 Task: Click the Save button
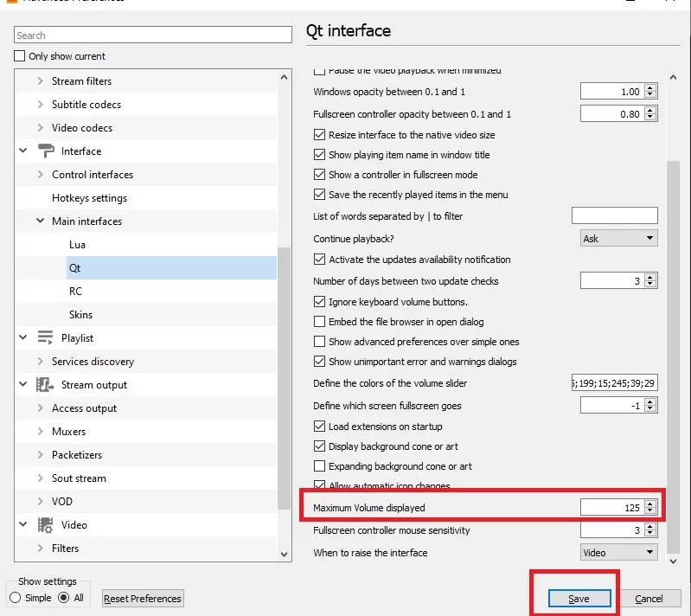pos(579,599)
